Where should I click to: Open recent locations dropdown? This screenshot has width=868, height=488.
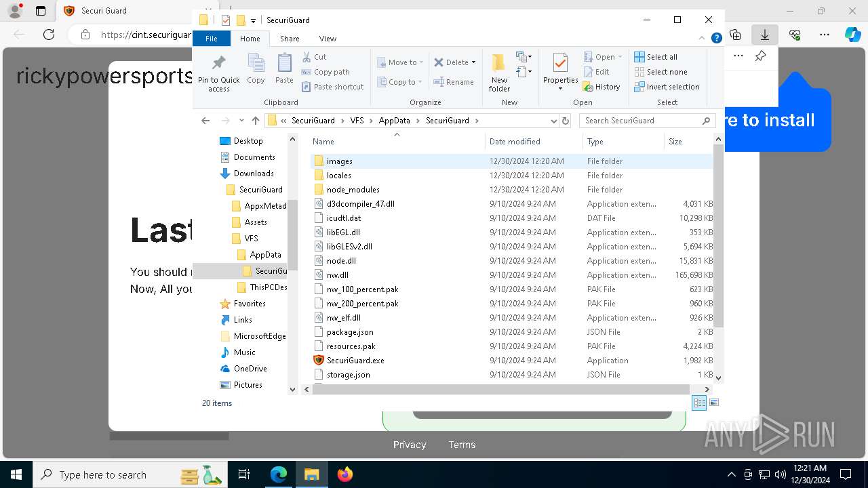[x=241, y=121]
